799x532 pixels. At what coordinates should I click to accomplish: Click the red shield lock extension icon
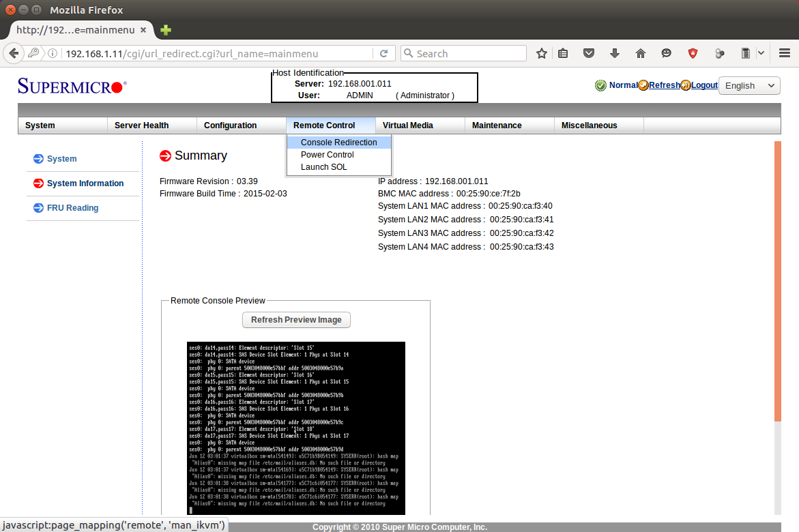tap(693, 53)
